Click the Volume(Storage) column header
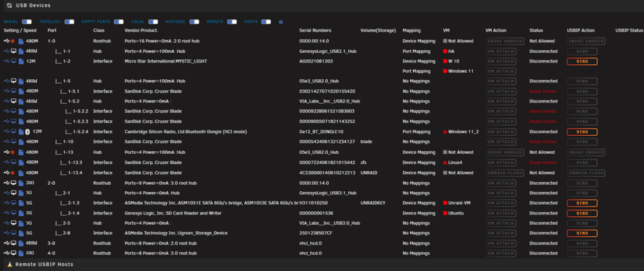The image size is (644, 271). [x=378, y=30]
